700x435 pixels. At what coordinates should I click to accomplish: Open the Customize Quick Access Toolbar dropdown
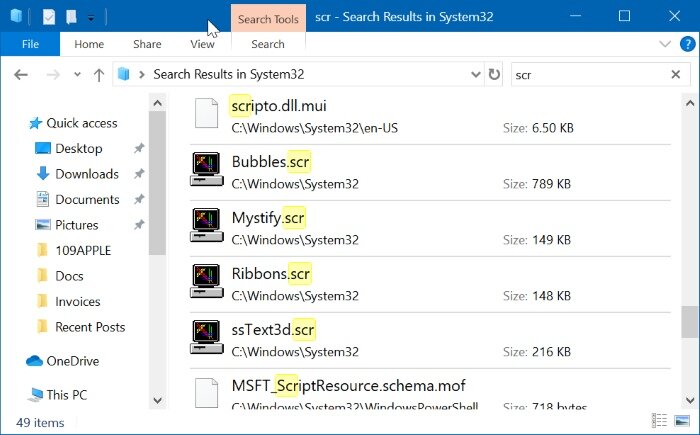click(91, 18)
